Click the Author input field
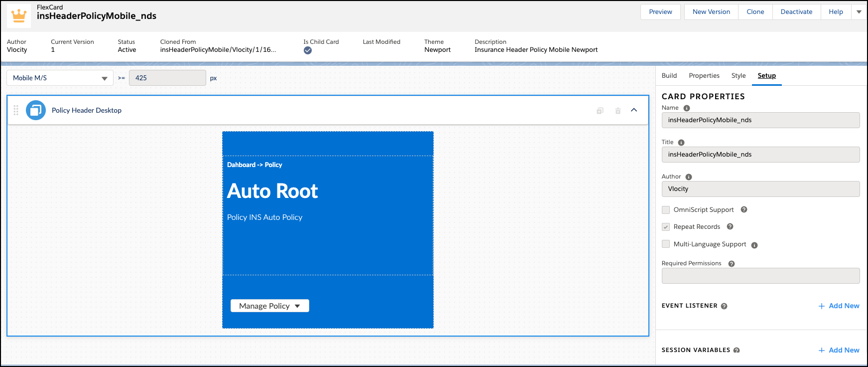This screenshot has height=367, width=868. pos(760,189)
